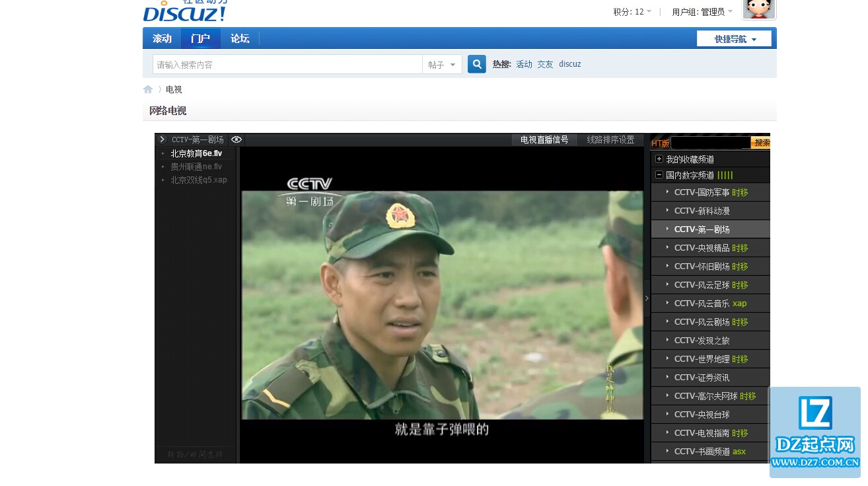Select channel CCTV-世界地理
The width and height of the screenshot is (868, 486).
click(x=711, y=359)
